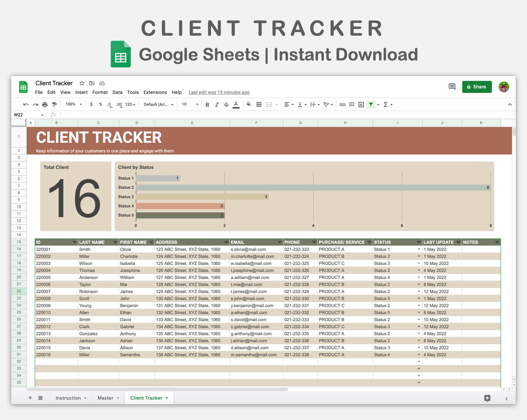Screen dimensions: 527x420
Task: Open the Functions sigma icon
Action: 386,104
